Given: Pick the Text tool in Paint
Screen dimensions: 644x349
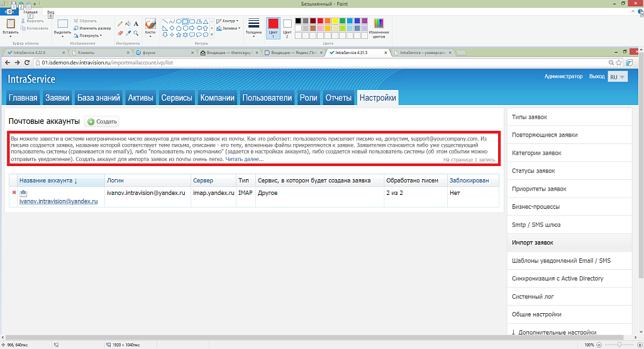Looking at the screenshot, I should pos(136,24).
